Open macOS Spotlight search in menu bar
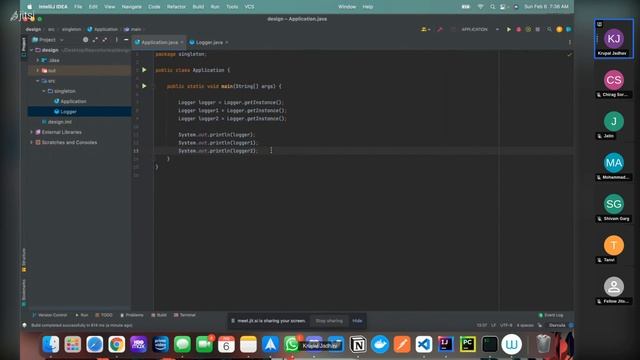Screen dimensions: 640x360 point(493,7)
